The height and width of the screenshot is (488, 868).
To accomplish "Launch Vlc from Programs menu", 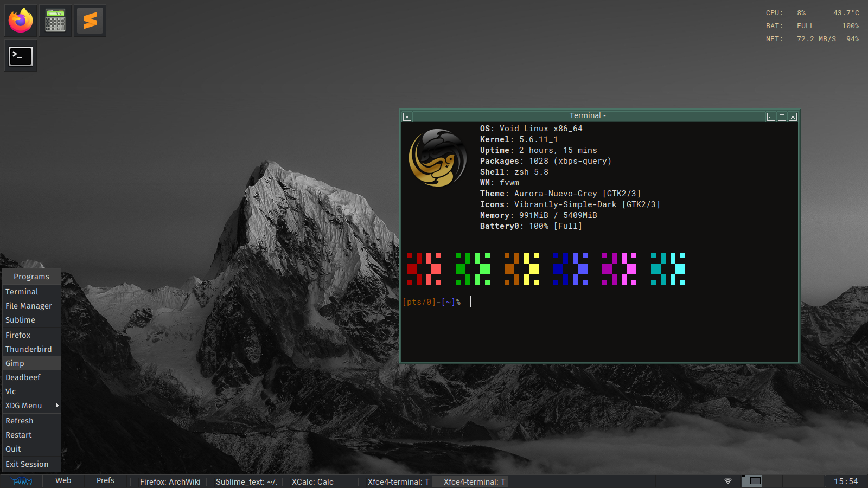I will [31, 391].
